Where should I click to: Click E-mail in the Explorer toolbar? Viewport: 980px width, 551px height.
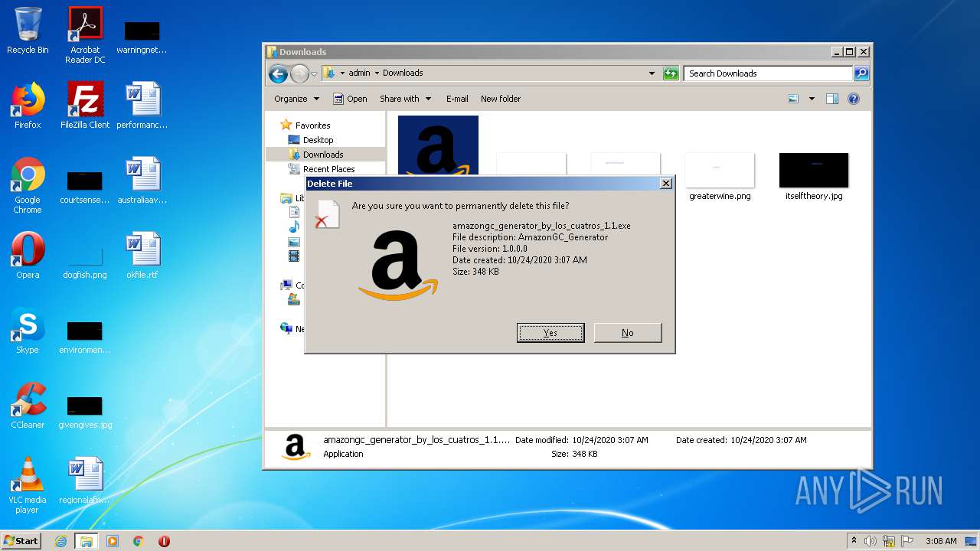[457, 99]
